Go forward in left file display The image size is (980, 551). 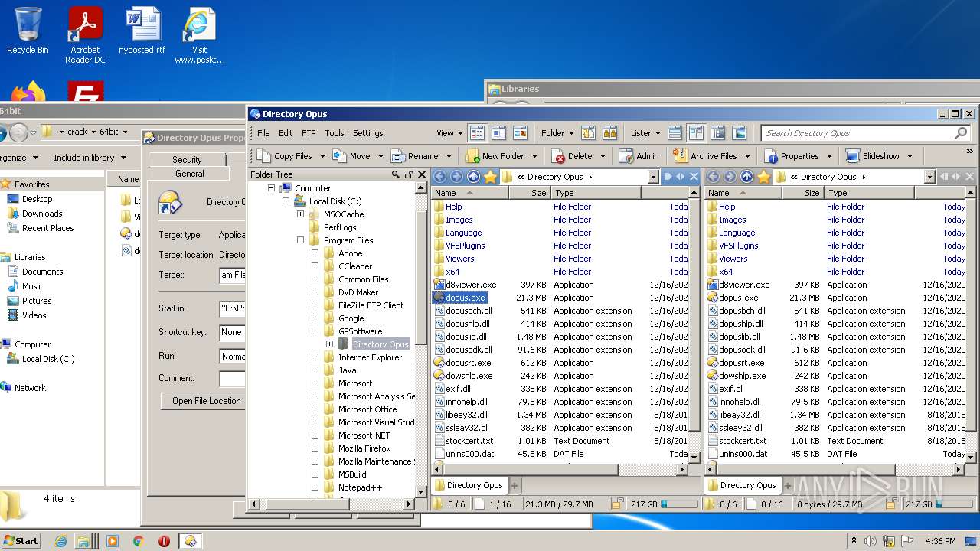click(x=457, y=177)
